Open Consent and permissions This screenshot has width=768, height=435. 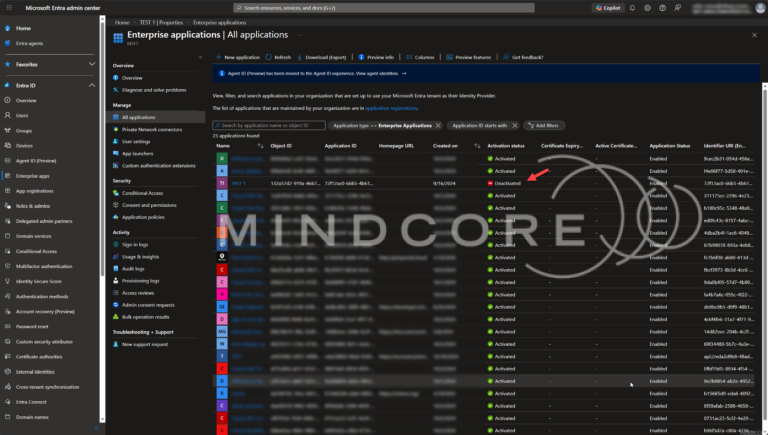(149, 205)
